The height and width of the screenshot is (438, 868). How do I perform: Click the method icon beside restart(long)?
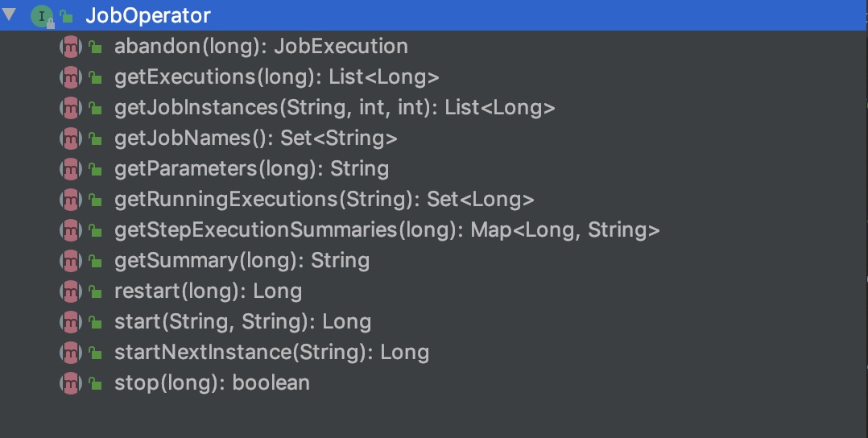click(71, 291)
